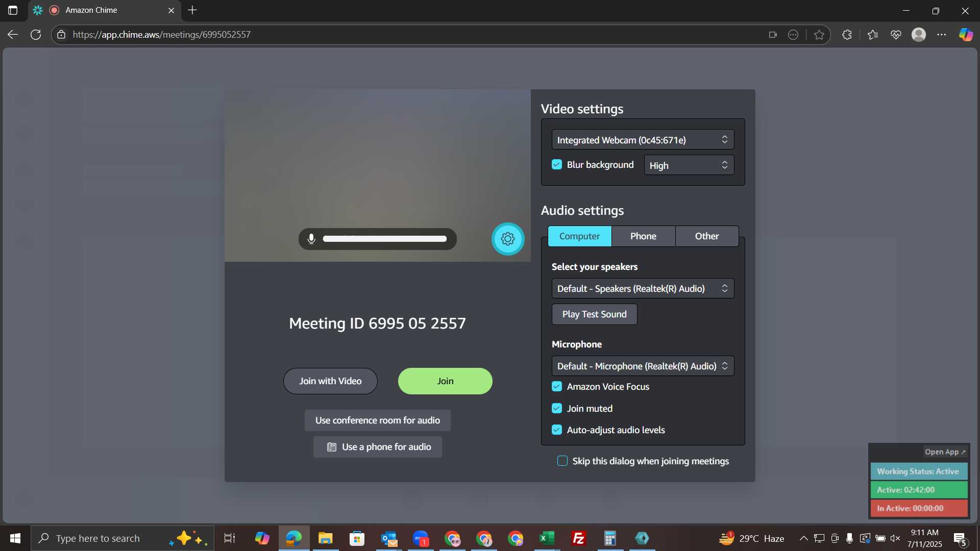Add this page to favorites star

(819, 35)
